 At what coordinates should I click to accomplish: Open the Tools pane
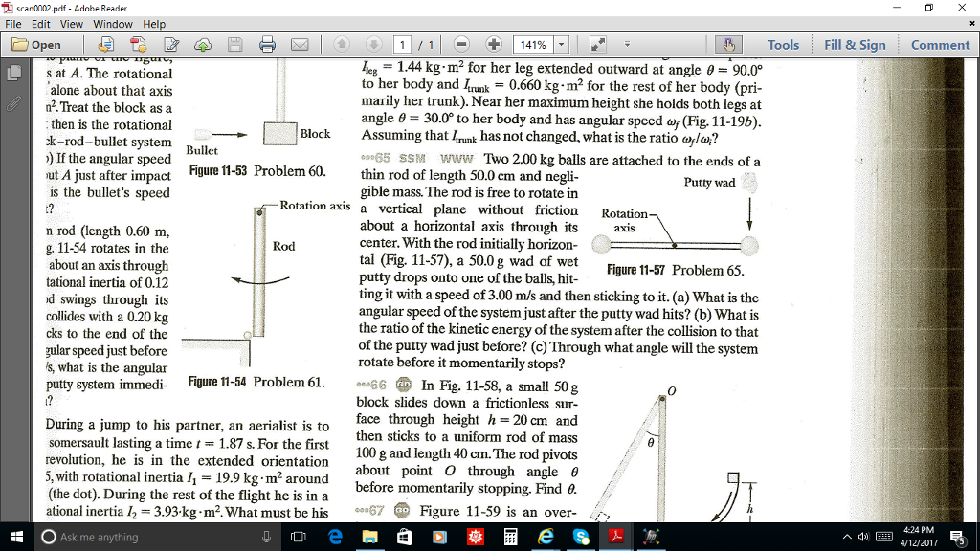pyautogui.click(x=784, y=44)
